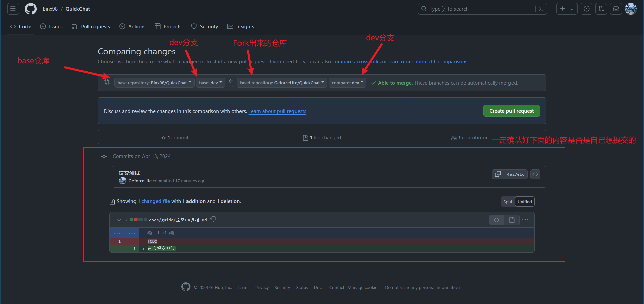Switch to the Issues tab

51,26
